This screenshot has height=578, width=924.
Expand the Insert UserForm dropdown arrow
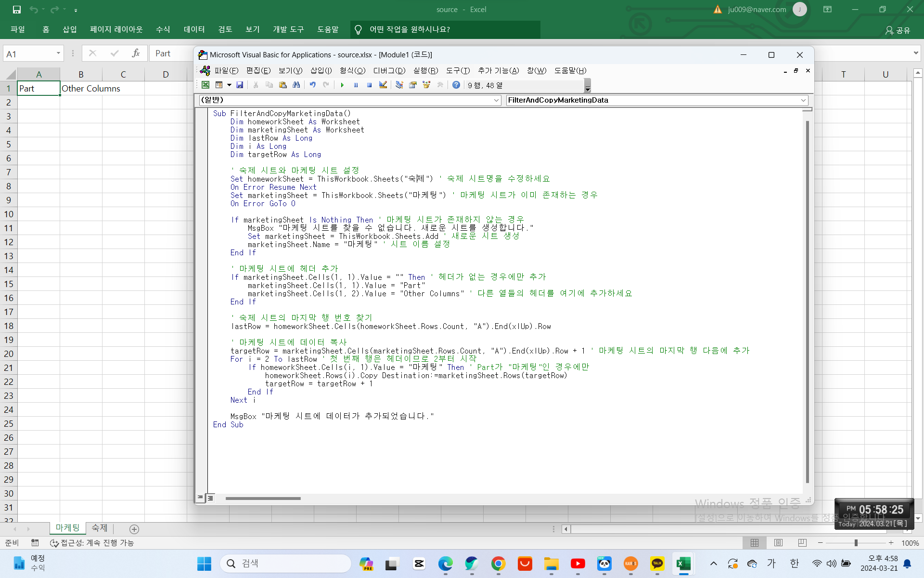(x=229, y=85)
